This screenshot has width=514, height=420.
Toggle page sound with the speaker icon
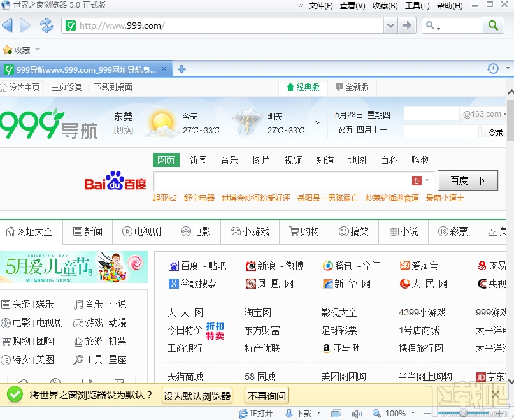[356, 414]
